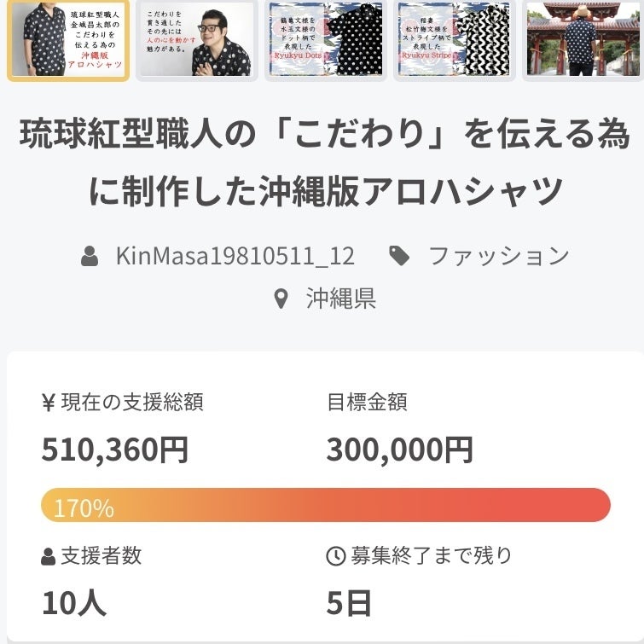Click the tag icon next to ファッション

click(398, 256)
